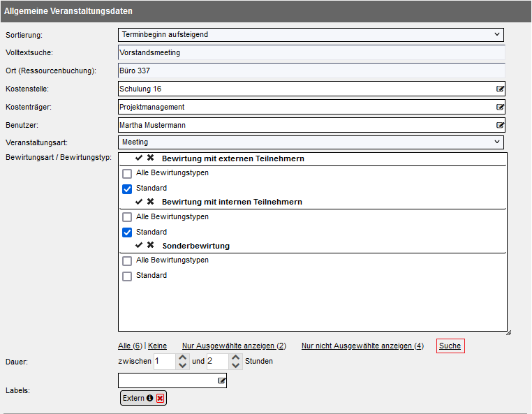Screen dimensions: 532x414
Task: Select all under Bewirtung mit internen Teilnehmern checkmark
Action: click(138, 202)
